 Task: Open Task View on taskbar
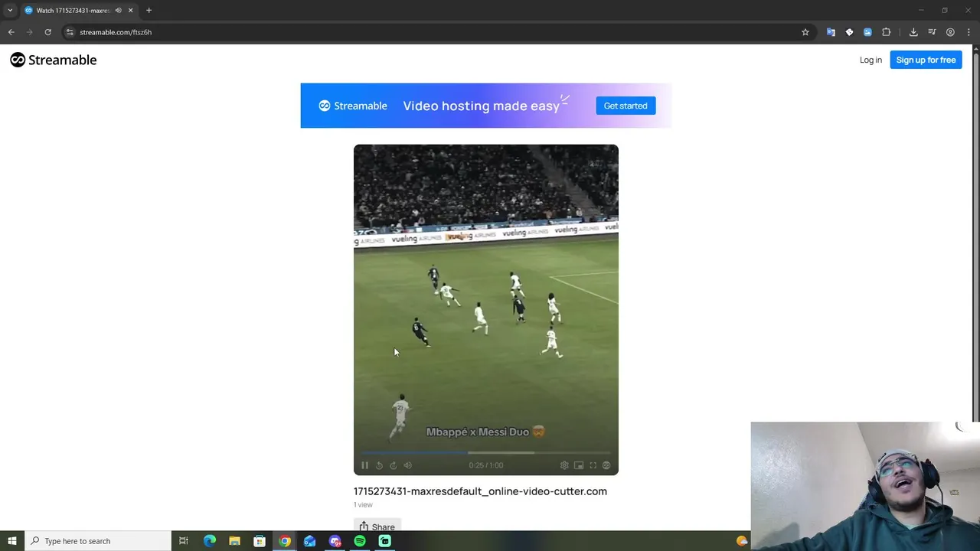[x=184, y=541]
